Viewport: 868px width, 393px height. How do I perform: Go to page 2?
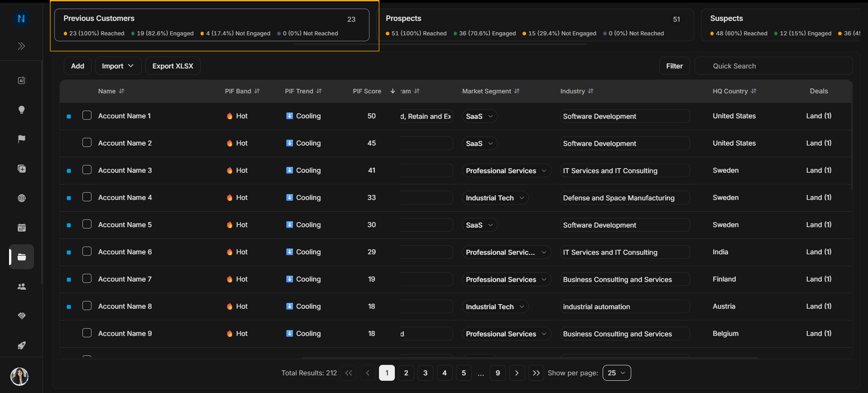406,373
